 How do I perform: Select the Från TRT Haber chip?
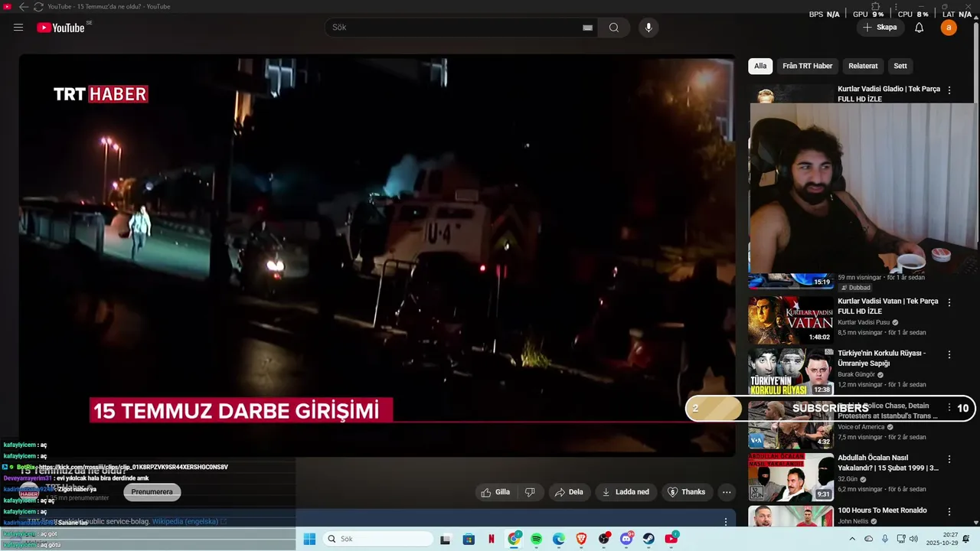coord(807,66)
